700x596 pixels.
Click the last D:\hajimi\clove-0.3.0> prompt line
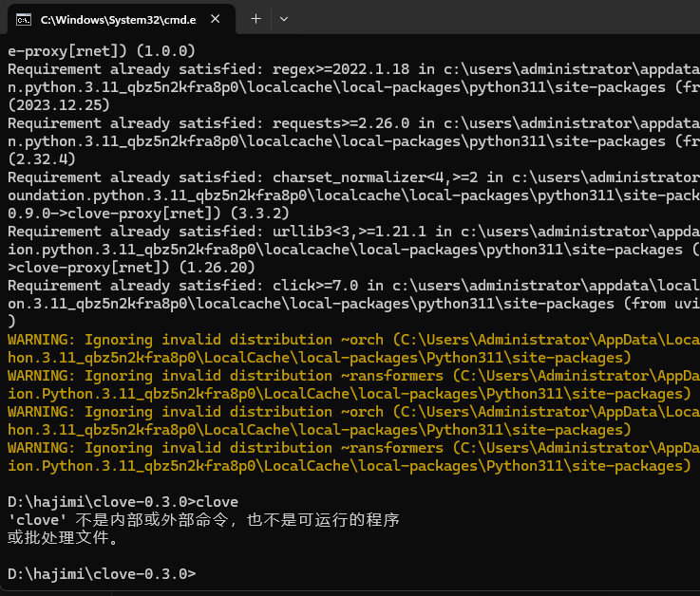click(x=101, y=574)
